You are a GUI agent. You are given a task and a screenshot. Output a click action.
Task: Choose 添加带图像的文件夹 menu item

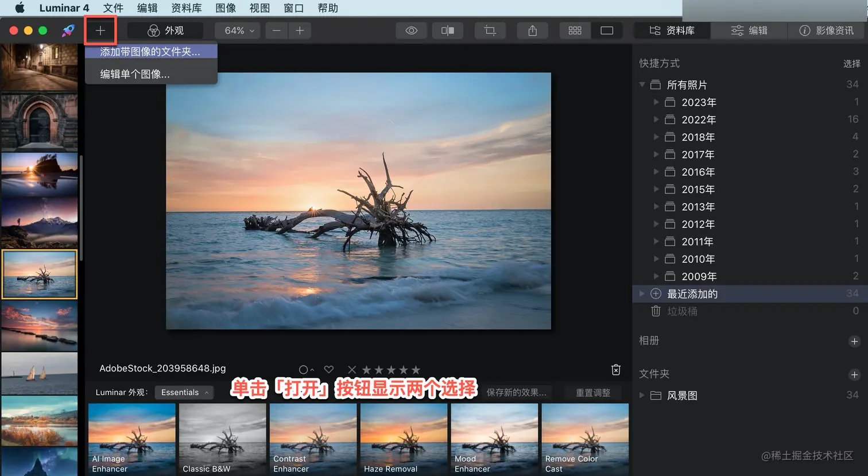(150, 52)
